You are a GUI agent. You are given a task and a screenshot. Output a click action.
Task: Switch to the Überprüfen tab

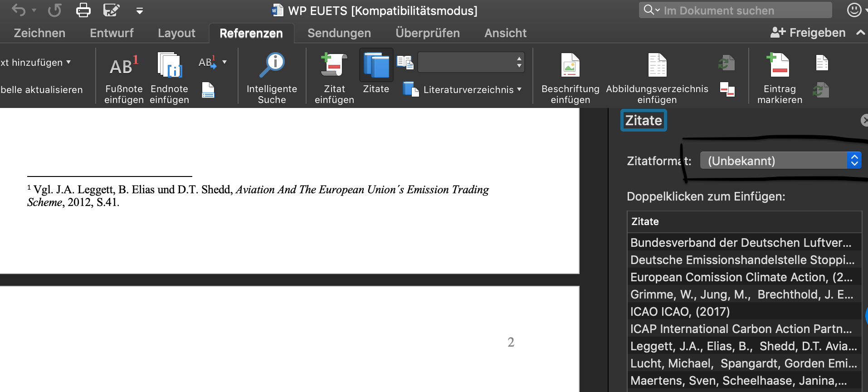click(428, 33)
